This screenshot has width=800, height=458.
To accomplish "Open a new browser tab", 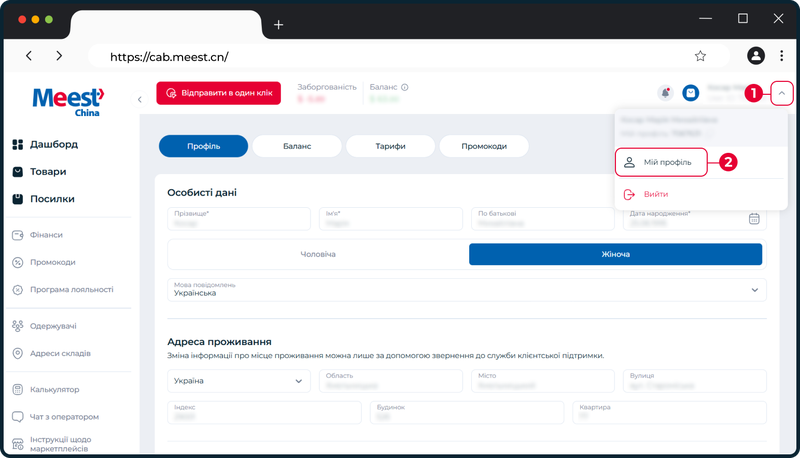I will 279,24.
